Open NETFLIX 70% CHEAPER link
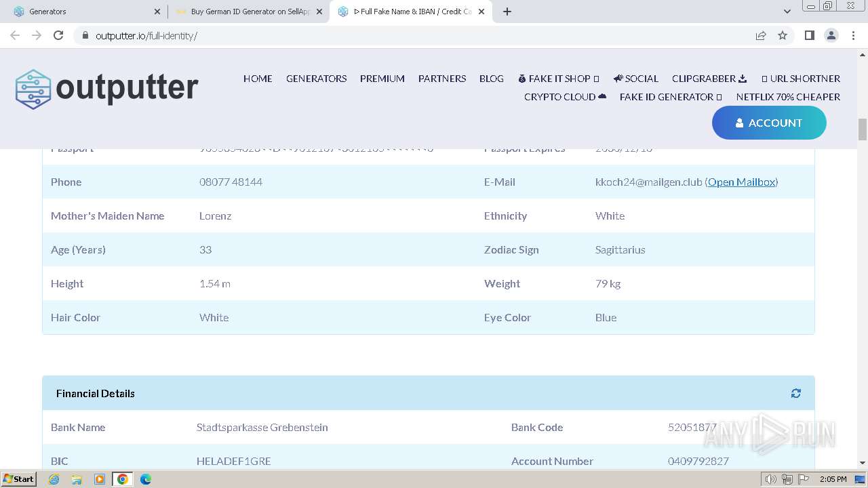868x488 pixels. click(x=788, y=97)
